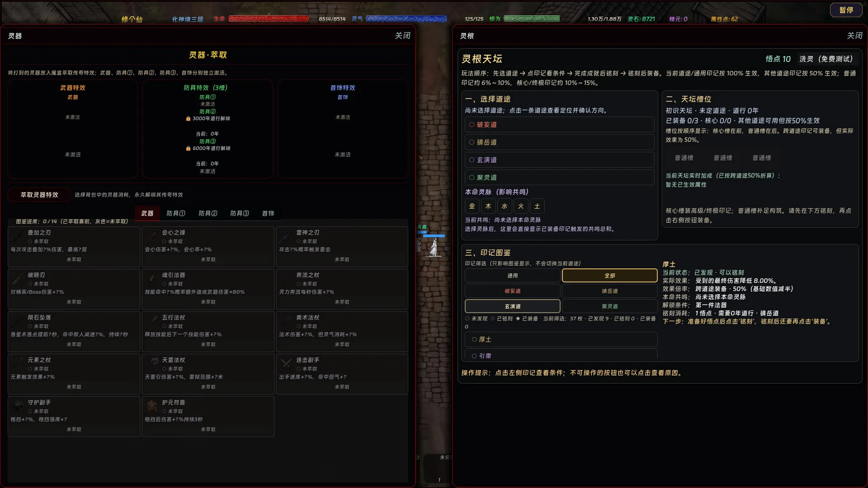Select the 火 spirit vein element
This screenshot has width=868, height=488.
pyautogui.click(x=521, y=206)
